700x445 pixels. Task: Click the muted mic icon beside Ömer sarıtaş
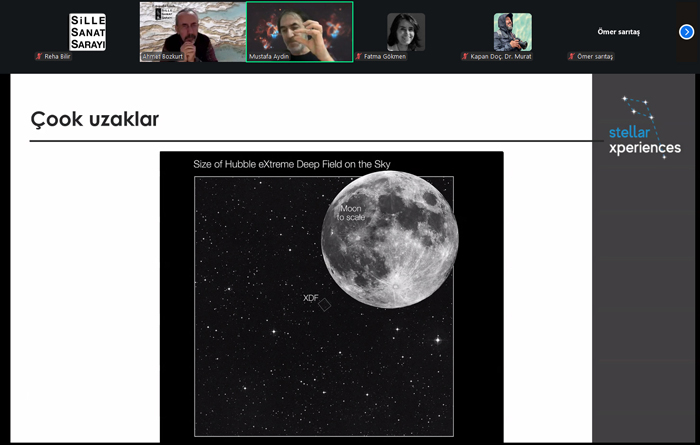pos(573,57)
